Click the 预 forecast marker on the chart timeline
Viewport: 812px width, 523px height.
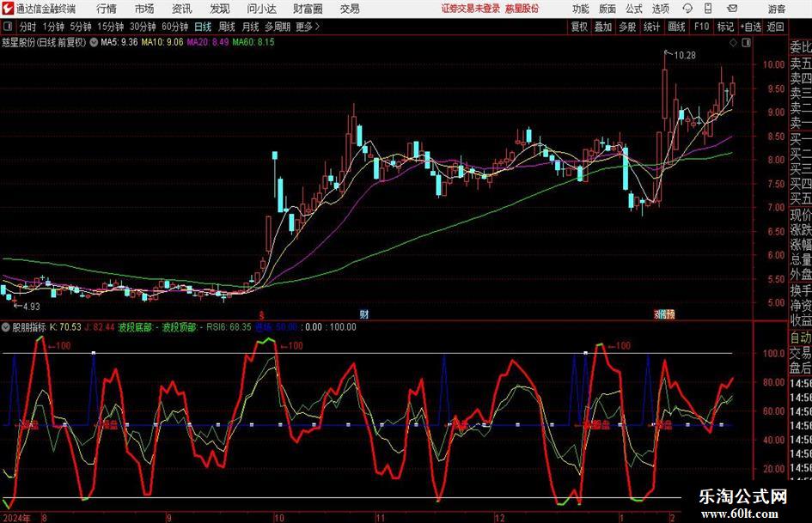[x=670, y=314]
